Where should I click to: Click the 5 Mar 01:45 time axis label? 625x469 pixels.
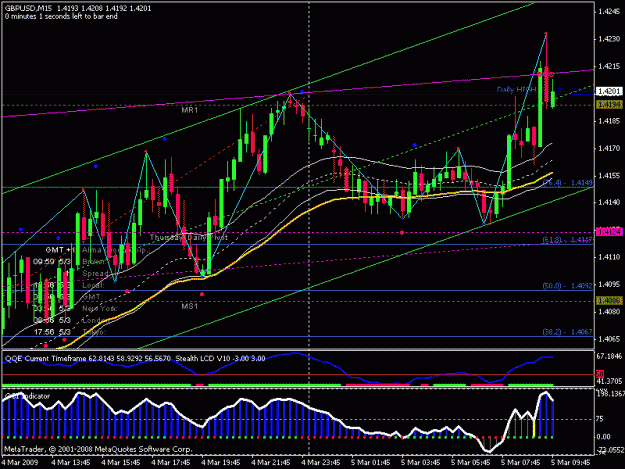point(371,462)
